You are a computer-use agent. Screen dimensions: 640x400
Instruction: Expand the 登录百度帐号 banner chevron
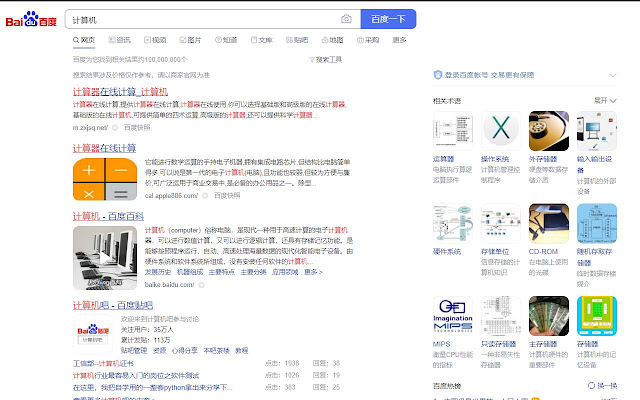[613, 75]
